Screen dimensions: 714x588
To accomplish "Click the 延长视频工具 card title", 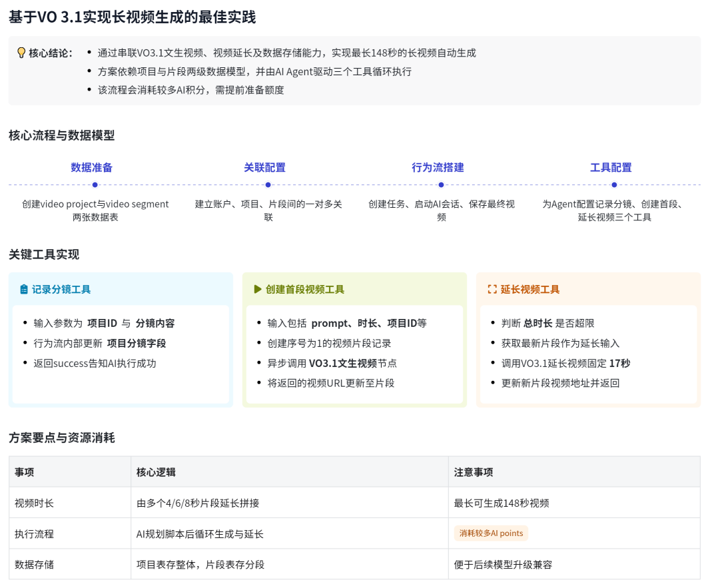I will (530, 290).
